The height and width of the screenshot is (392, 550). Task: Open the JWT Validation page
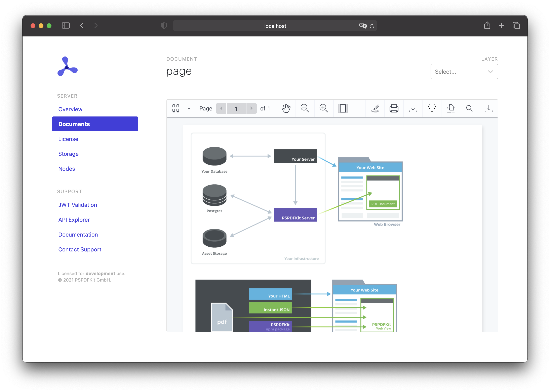point(78,205)
